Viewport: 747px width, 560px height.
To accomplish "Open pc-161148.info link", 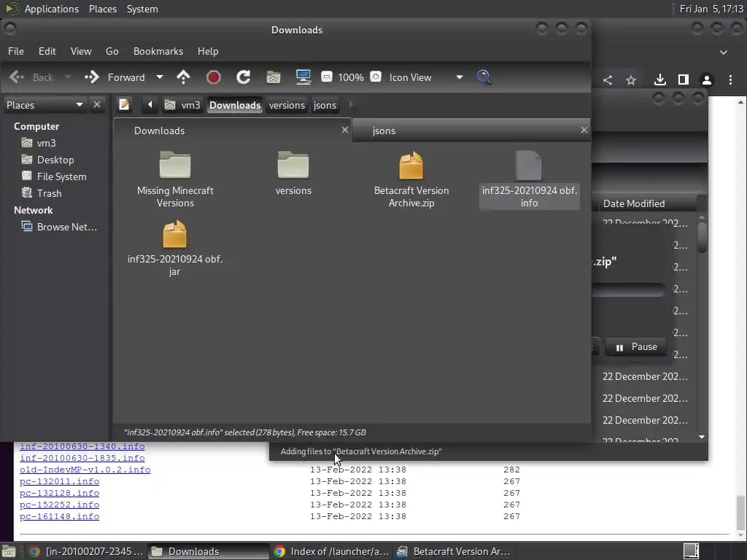I will tap(60, 516).
